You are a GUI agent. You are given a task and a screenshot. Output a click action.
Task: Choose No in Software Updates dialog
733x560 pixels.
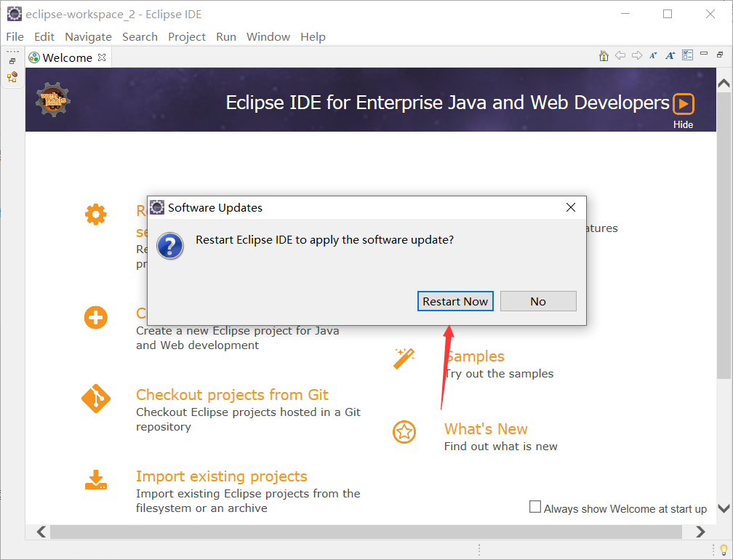click(538, 302)
